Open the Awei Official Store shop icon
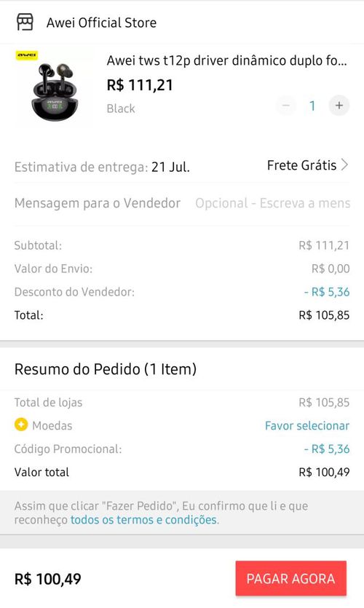Screen dimensions: 364x608 pyautogui.click(x=25, y=23)
